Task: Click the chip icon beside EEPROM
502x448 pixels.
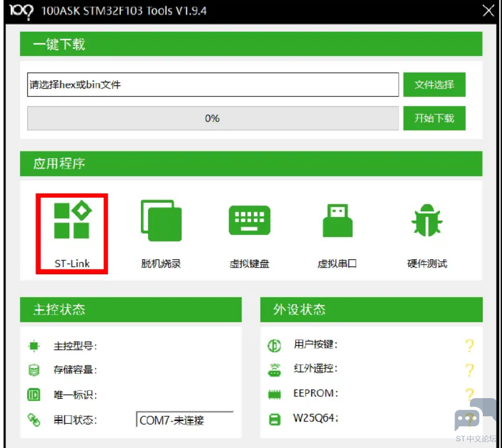Action: coord(274,394)
